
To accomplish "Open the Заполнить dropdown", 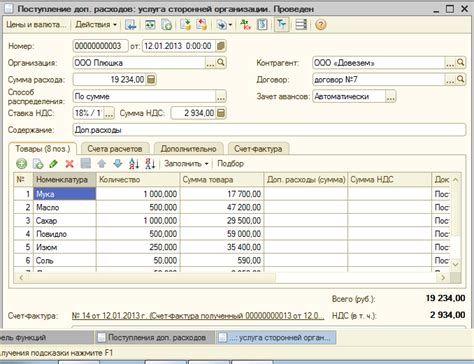I will (x=186, y=164).
